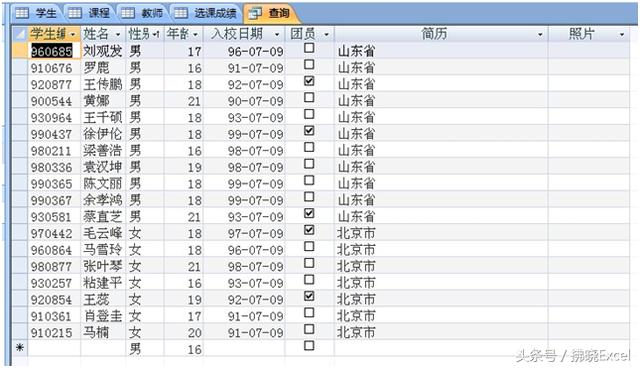
Task: Click the name cell 陈文丽
Action: point(103,184)
